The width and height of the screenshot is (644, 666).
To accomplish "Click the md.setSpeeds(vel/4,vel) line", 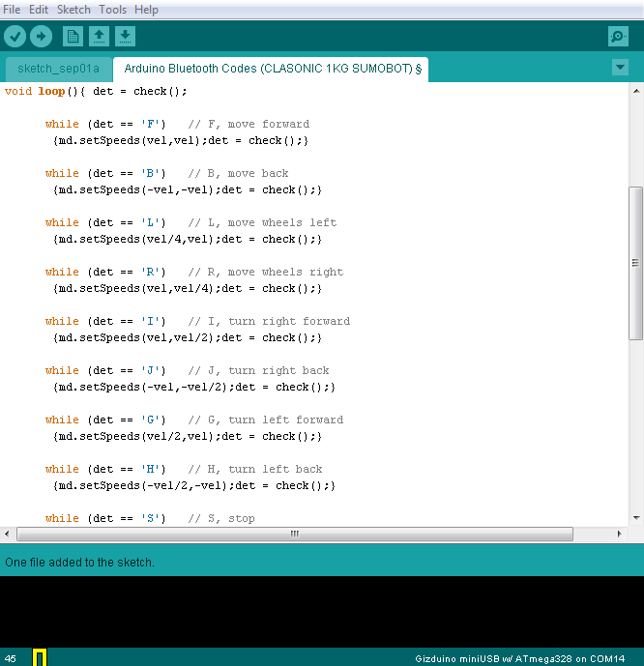I will [x=188, y=239].
